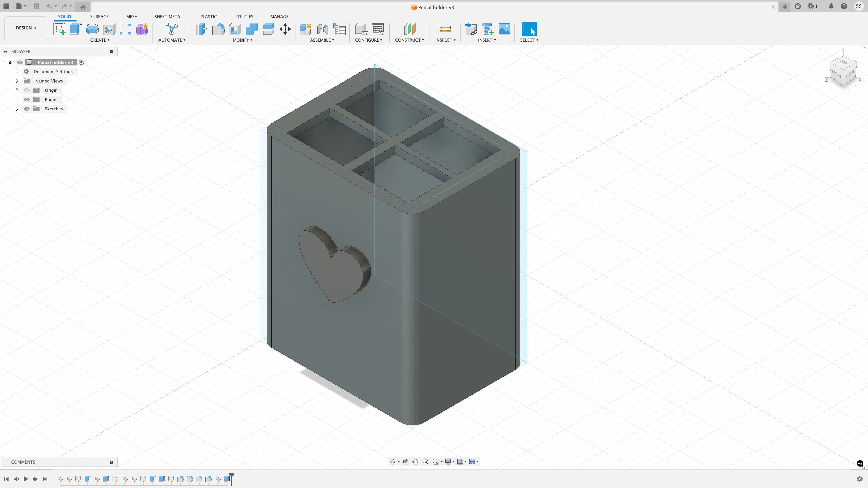Expand the Bodies tree node

tap(17, 100)
